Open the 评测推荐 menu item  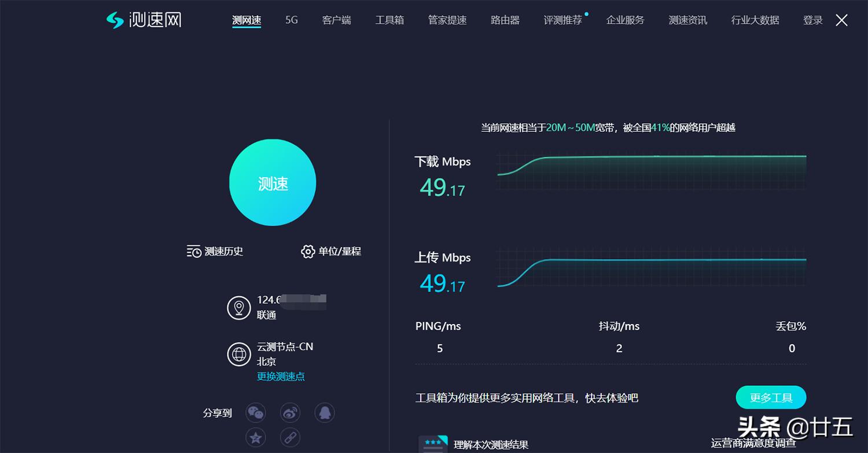[x=561, y=20]
